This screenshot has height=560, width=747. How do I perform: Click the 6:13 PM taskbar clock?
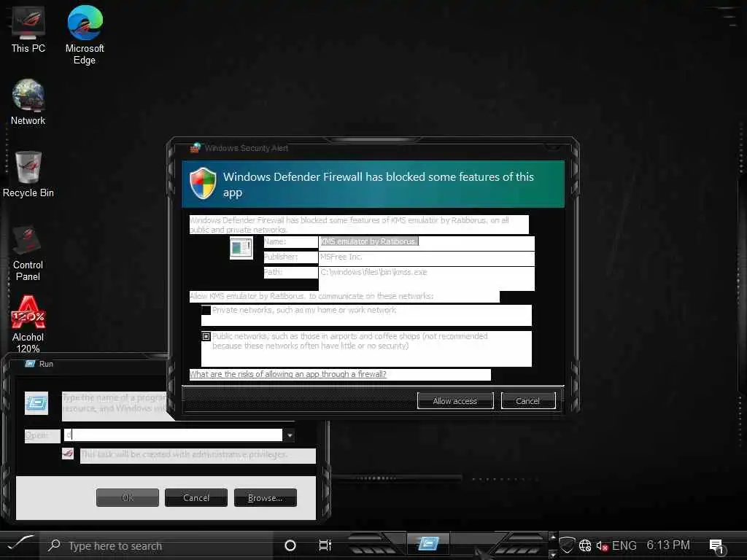click(668, 545)
